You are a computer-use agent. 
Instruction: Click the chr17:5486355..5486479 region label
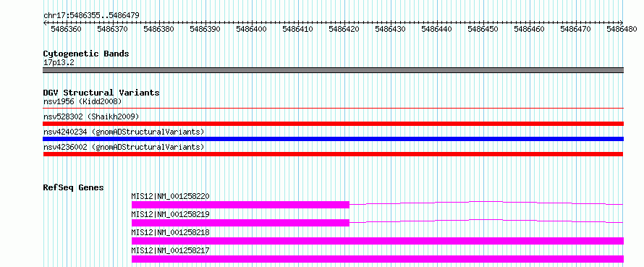tap(91, 15)
